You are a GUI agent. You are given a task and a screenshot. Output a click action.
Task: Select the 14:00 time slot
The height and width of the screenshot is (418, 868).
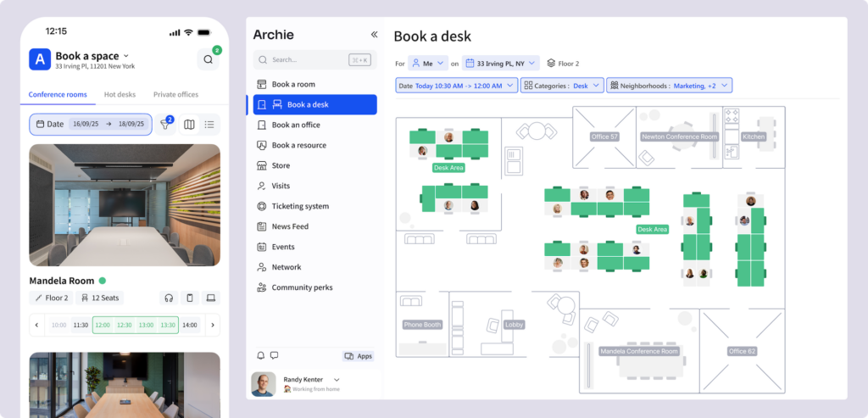pos(190,325)
